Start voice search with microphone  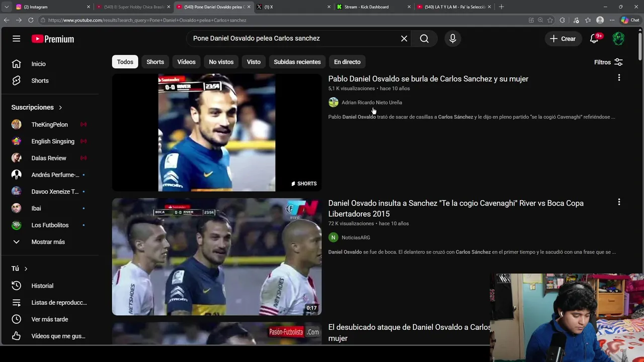coord(453,39)
